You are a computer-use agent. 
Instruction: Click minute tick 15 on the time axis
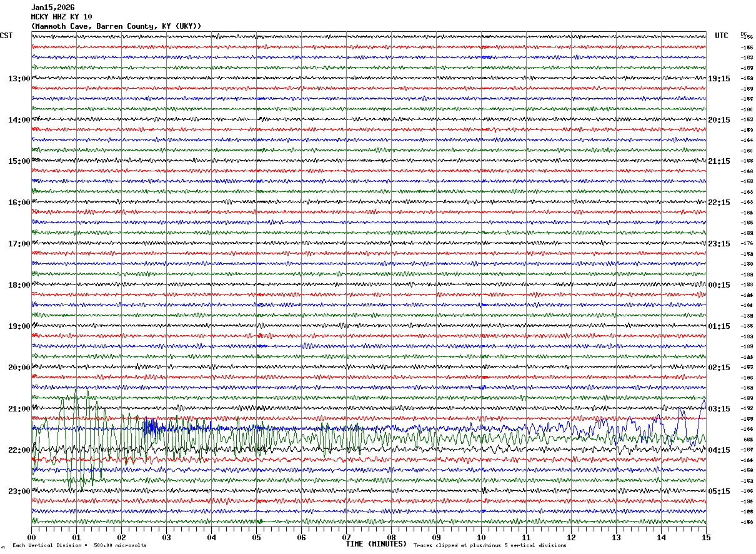(x=705, y=537)
